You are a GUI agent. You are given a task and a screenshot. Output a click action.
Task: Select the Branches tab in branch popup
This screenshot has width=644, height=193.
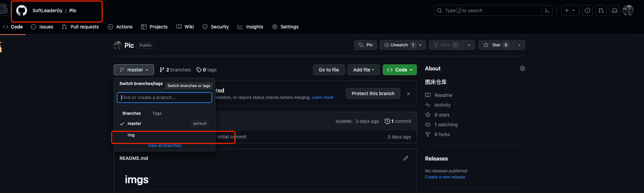tap(132, 113)
